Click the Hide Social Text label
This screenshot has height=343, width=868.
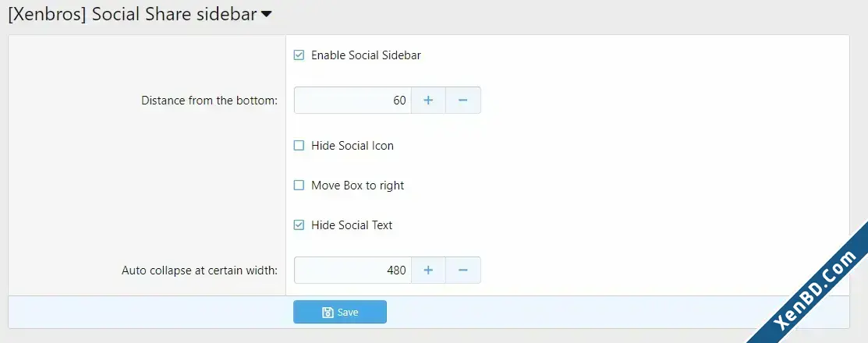tap(352, 225)
